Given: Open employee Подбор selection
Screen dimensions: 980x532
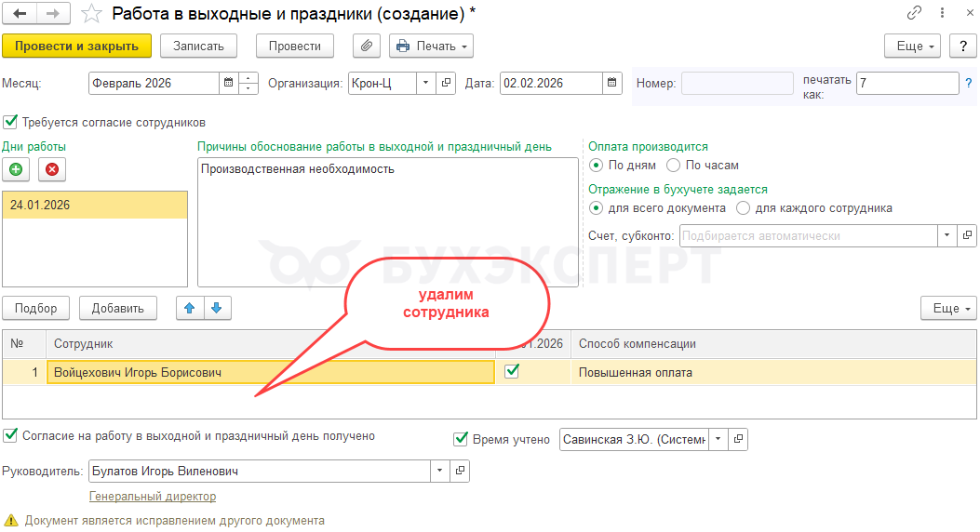Looking at the screenshot, I should pos(35,308).
